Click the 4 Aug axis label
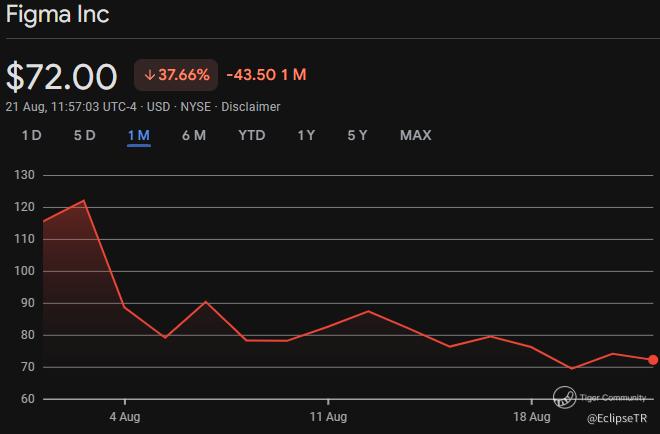 (125, 417)
